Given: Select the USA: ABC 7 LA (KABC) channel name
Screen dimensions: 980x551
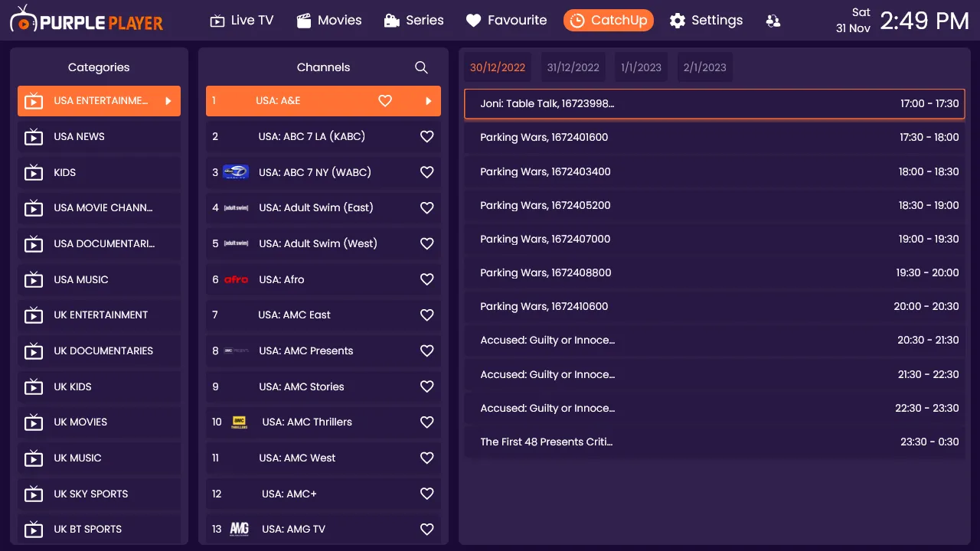Looking at the screenshot, I should tap(312, 137).
